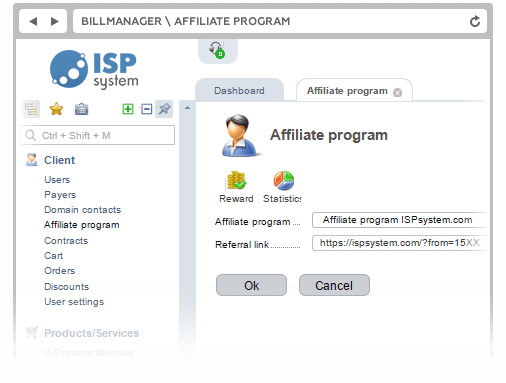Click the Client group person icon
The width and height of the screenshot is (506, 383).
click(x=32, y=160)
